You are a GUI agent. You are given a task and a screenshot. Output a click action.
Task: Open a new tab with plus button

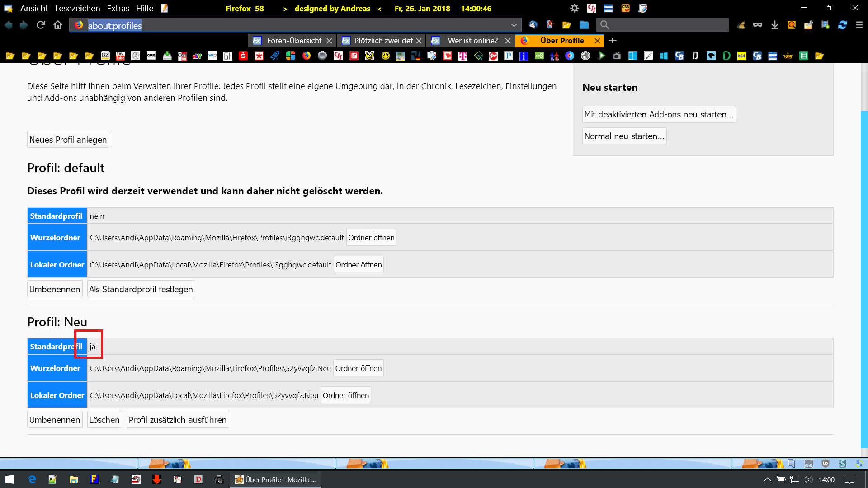[613, 41]
